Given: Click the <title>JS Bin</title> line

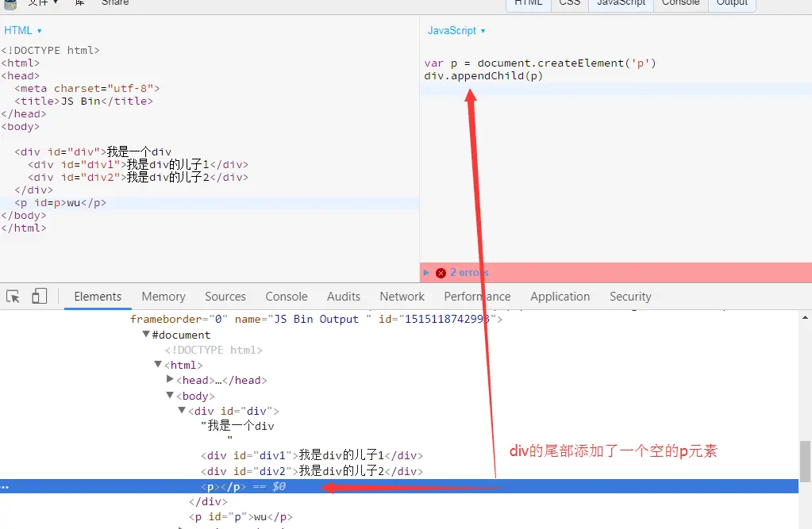Looking at the screenshot, I should [x=84, y=101].
